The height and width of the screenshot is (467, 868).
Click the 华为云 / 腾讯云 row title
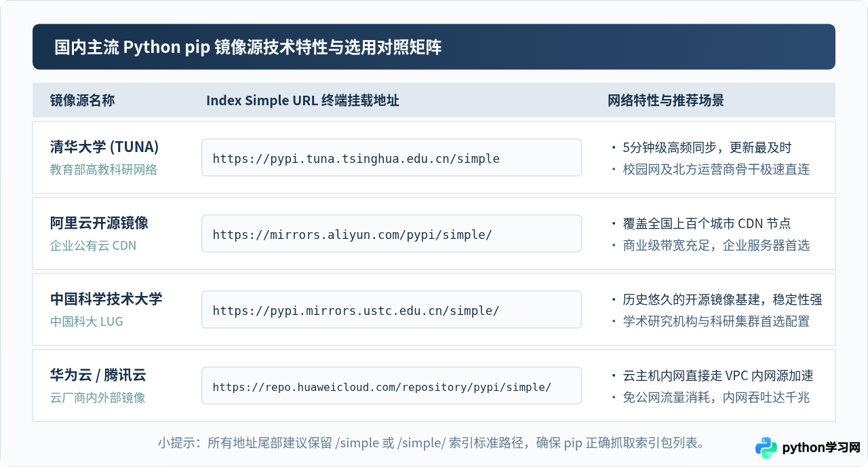[98, 375]
